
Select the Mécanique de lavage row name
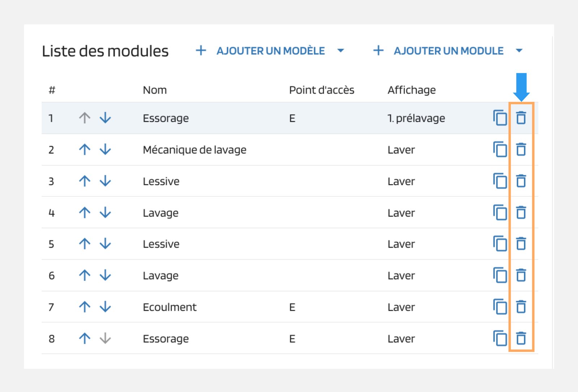[x=194, y=150]
